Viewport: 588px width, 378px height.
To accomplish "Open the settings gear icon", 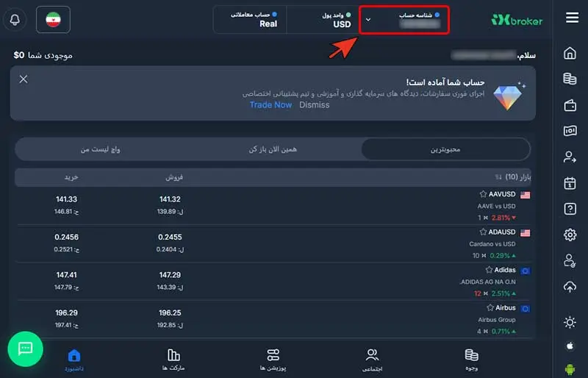I will (570, 235).
